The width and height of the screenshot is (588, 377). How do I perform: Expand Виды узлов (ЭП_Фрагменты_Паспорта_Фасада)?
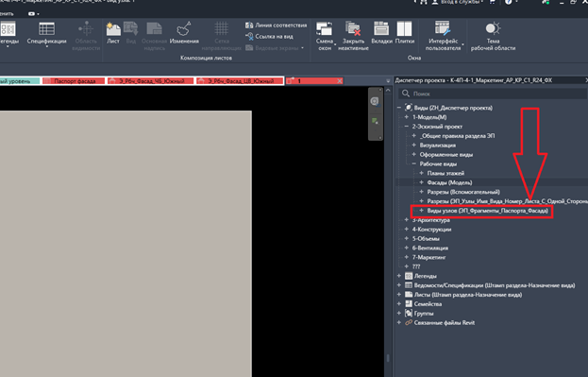422,211
